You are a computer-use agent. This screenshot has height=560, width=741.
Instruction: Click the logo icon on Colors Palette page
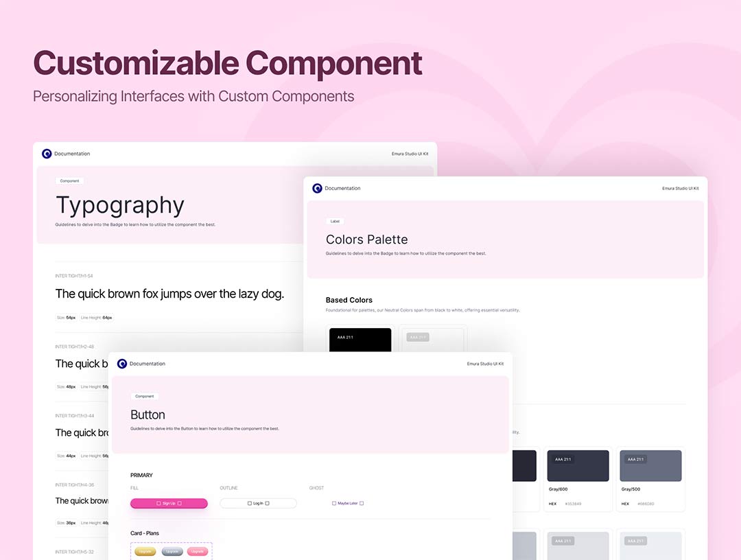[x=317, y=188]
